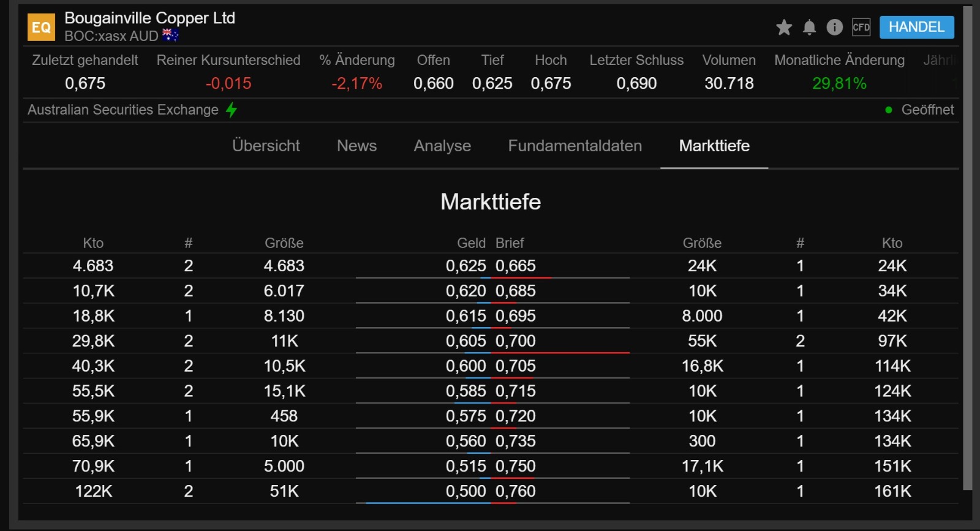Click the bid price 0,615
Image resolution: width=980 pixels, height=531 pixels.
pyautogui.click(x=466, y=316)
